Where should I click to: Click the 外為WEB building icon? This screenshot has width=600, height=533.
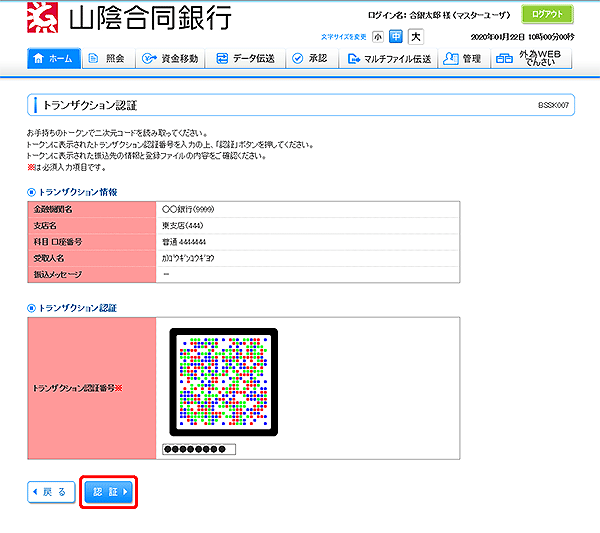coord(504,59)
